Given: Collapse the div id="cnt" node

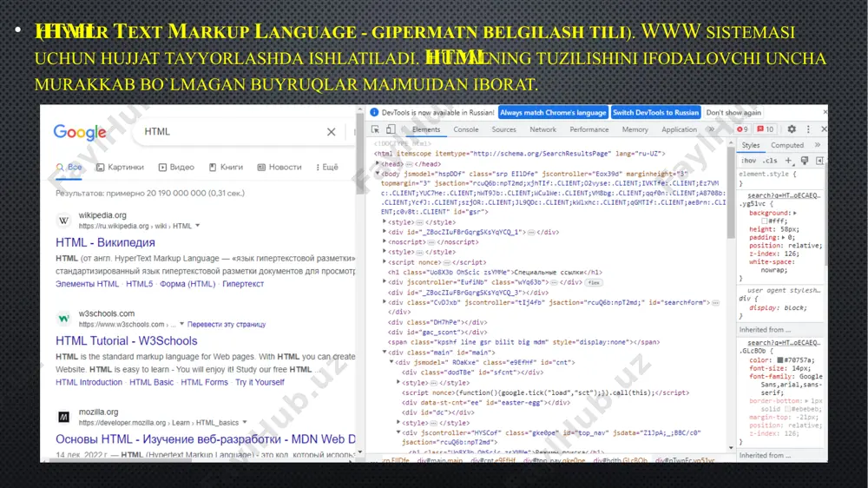Looking at the screenshot, I should pyautogui.click(x=391, y=362).
